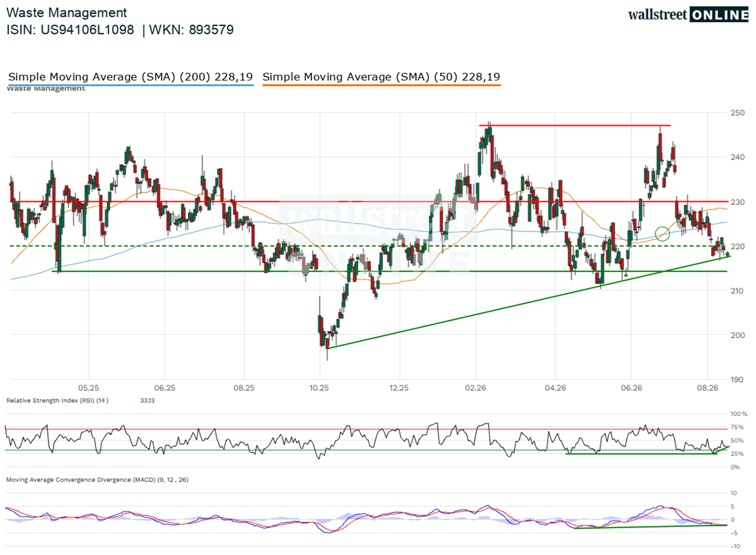Click the 06.25 date axis label
The width and height of the screenshot is (756, 555).
pyautogui.click(x=164, y=387)
